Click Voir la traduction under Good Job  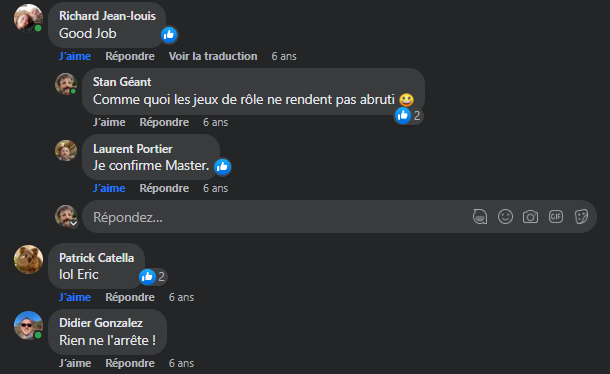213,56
